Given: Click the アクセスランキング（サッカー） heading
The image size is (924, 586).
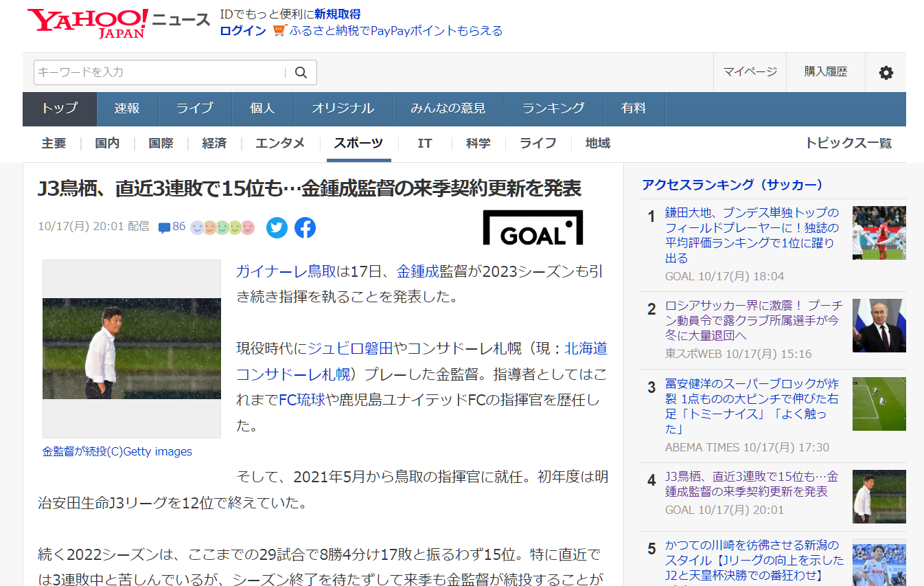Looking at the screenshot, I should [x=732, y=184].
